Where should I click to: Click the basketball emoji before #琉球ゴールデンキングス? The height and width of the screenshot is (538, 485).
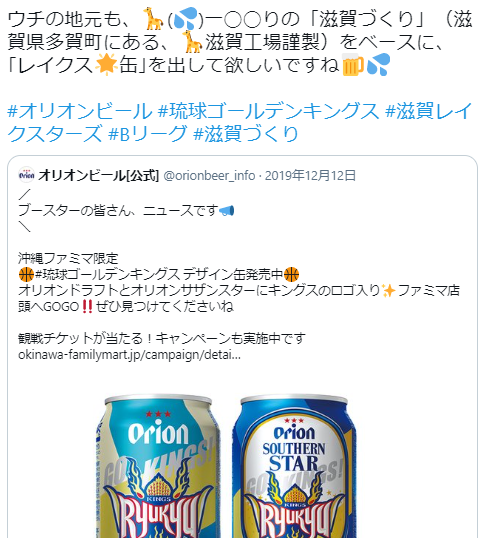tap(26, 274)
